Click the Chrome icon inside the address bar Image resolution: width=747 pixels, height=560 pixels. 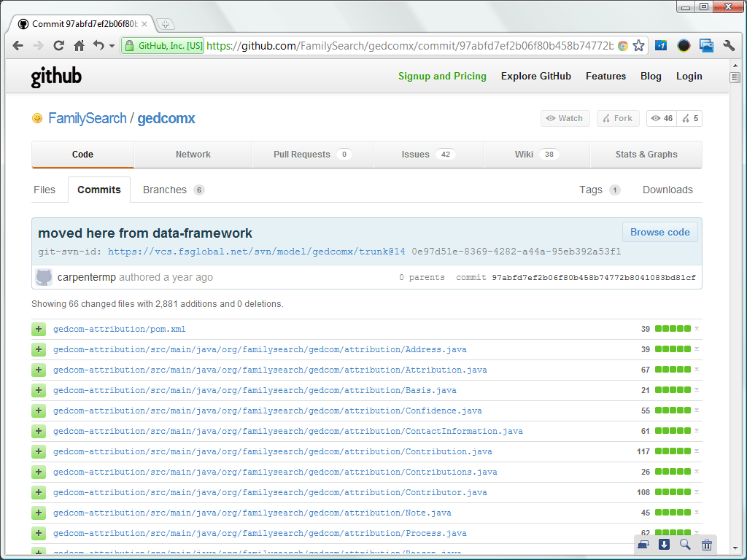(623, 46)
